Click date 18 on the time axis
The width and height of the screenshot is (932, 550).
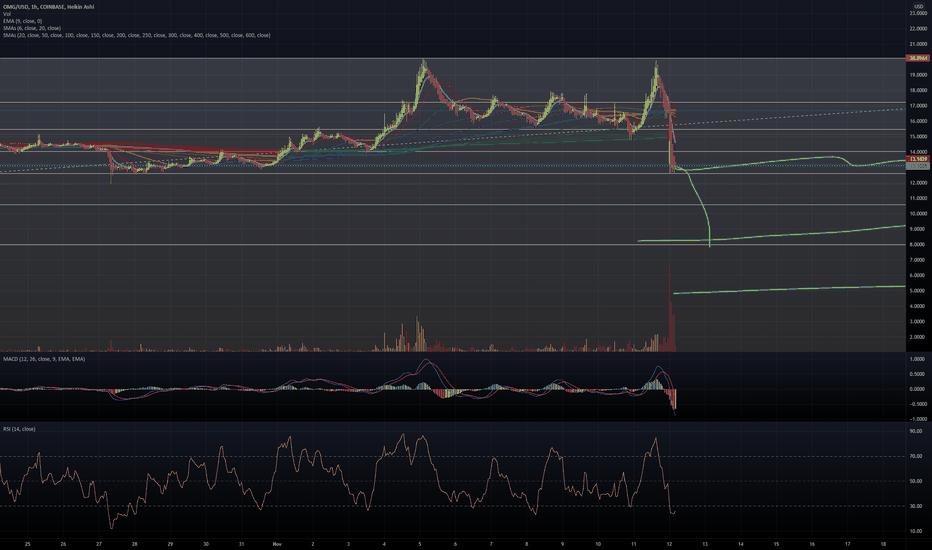[883, 544]
